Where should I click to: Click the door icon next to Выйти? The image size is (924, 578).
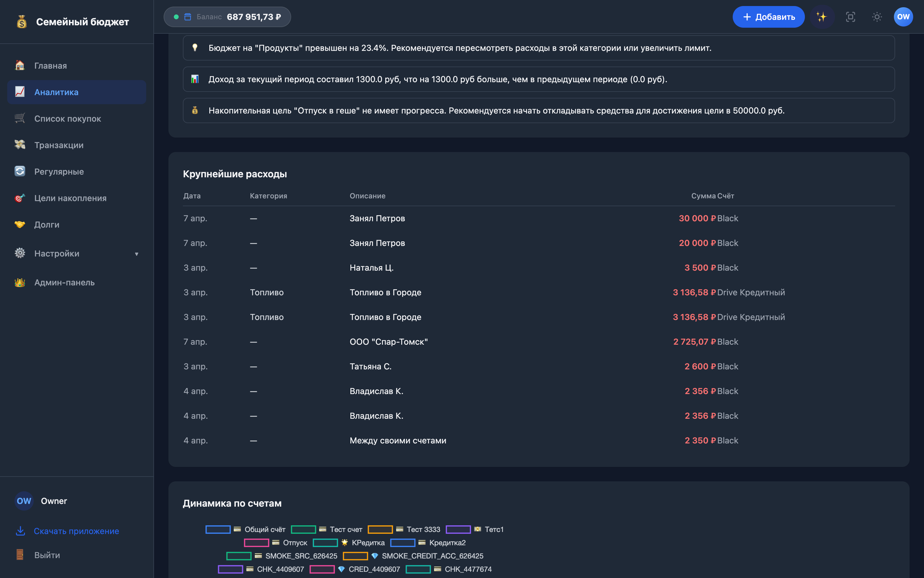20,555
